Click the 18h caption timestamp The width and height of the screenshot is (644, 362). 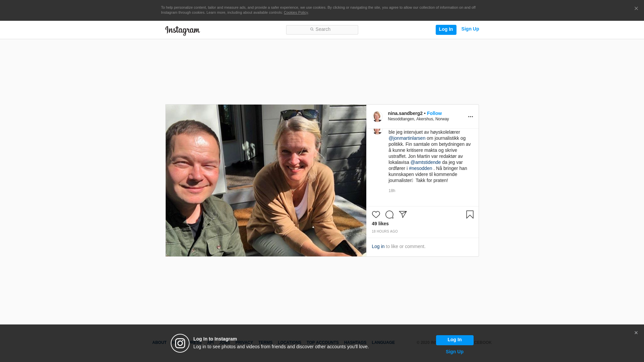[x=392, y=191]
